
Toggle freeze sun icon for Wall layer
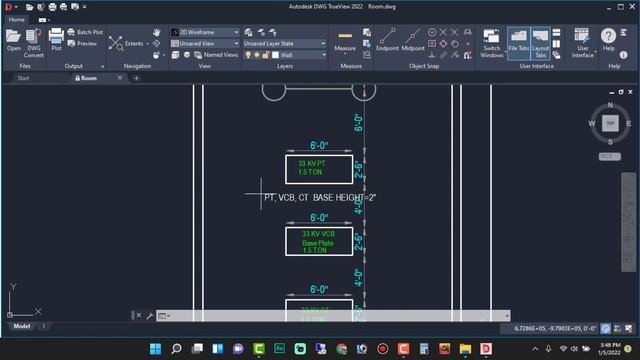pos(257,55)
